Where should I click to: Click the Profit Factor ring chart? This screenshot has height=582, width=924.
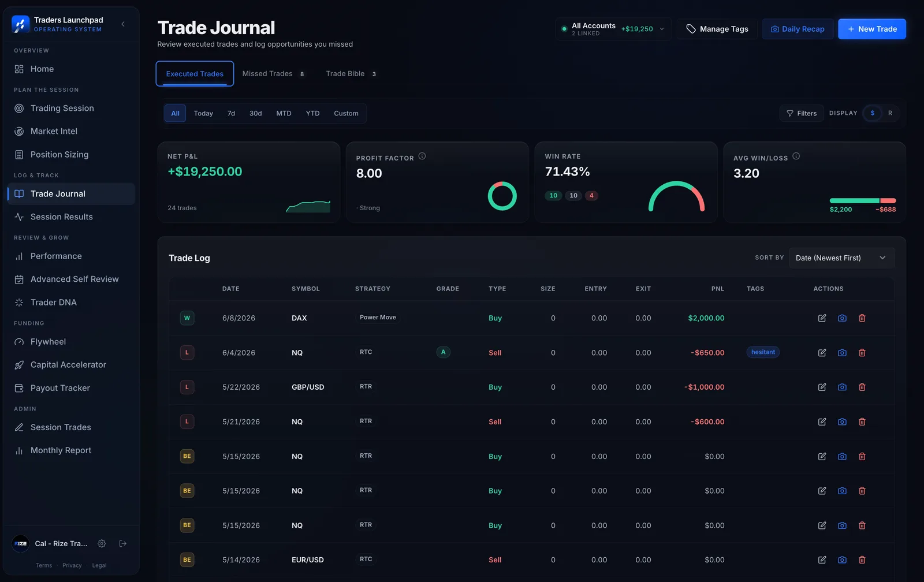[502, 196]
